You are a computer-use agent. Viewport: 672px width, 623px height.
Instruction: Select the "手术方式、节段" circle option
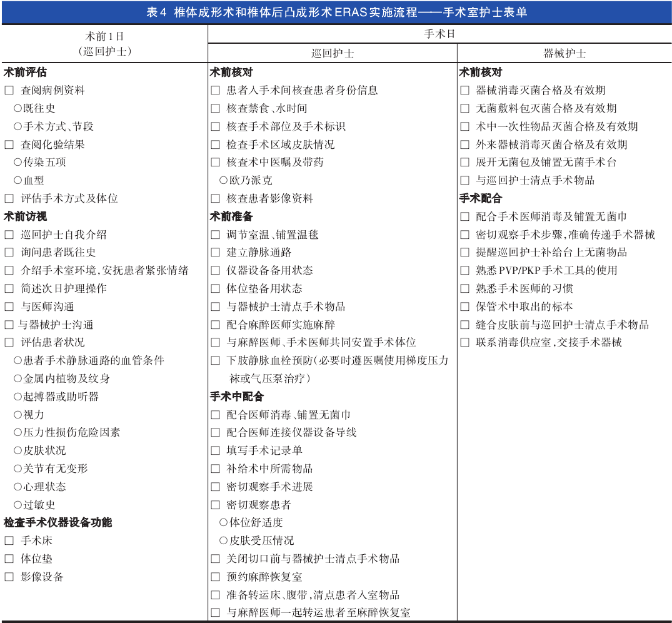click(x=18, y=126)
